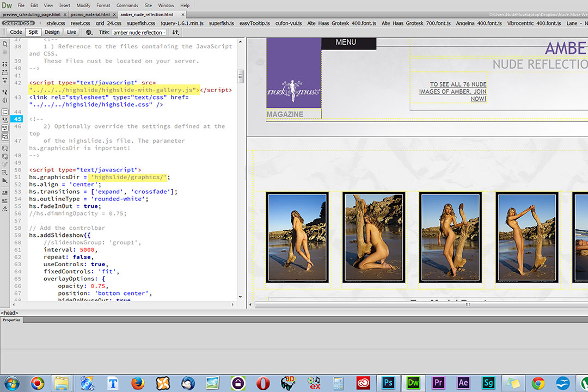Open the Preview in Browser globe icon
The height and width of the screenshot is (392, 588).
tap(89, 32)
